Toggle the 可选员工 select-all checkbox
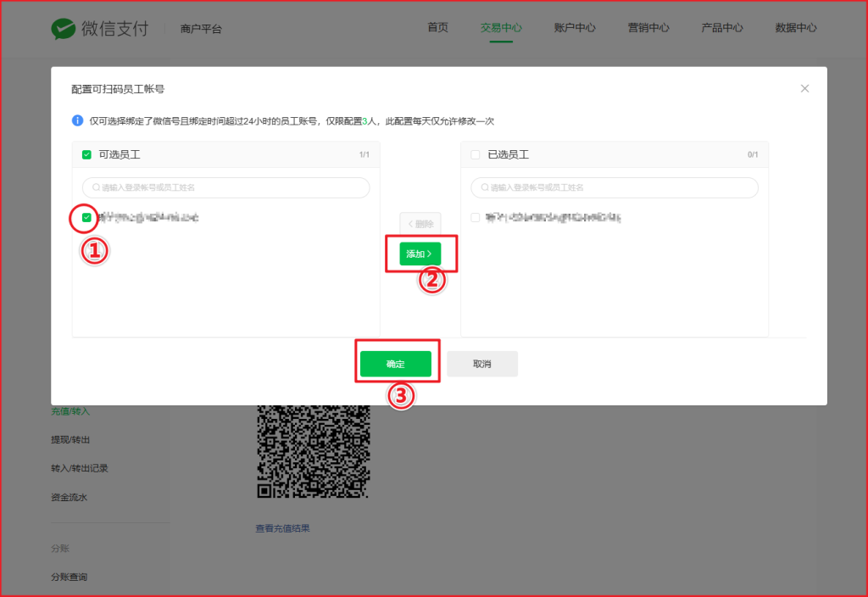The image size is (868, 597). click(86, 155)
